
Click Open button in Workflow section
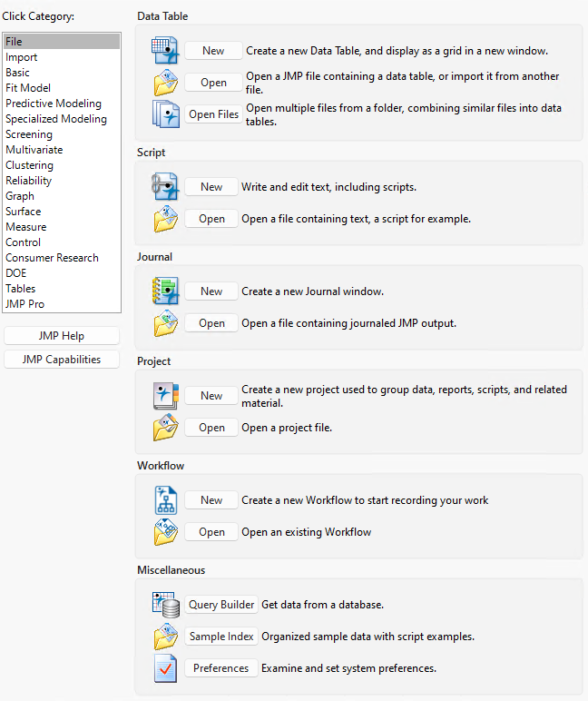click(x=211, y=532)
